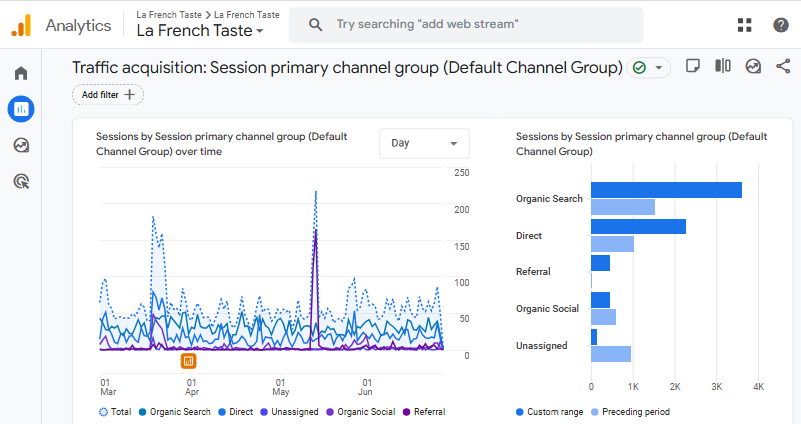Open the Home page from sidebar
801x424 pixels.
(20, 73)
